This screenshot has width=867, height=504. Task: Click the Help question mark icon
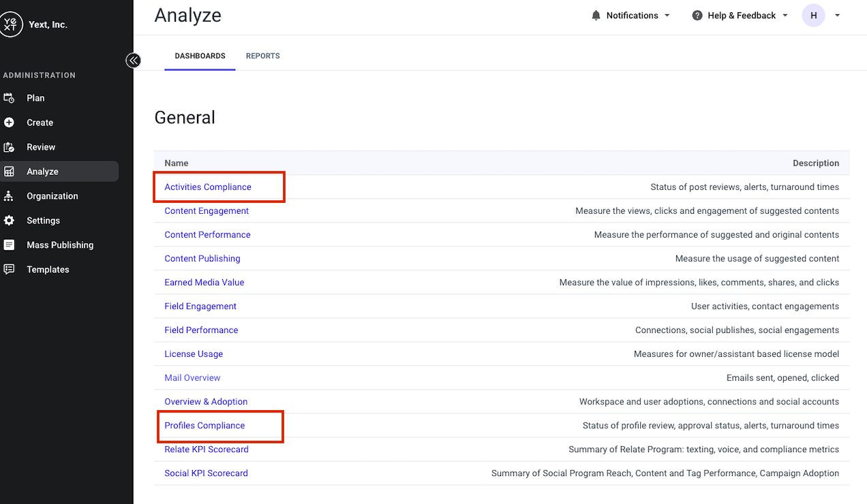pyautogui.click(x=697, y=15)
